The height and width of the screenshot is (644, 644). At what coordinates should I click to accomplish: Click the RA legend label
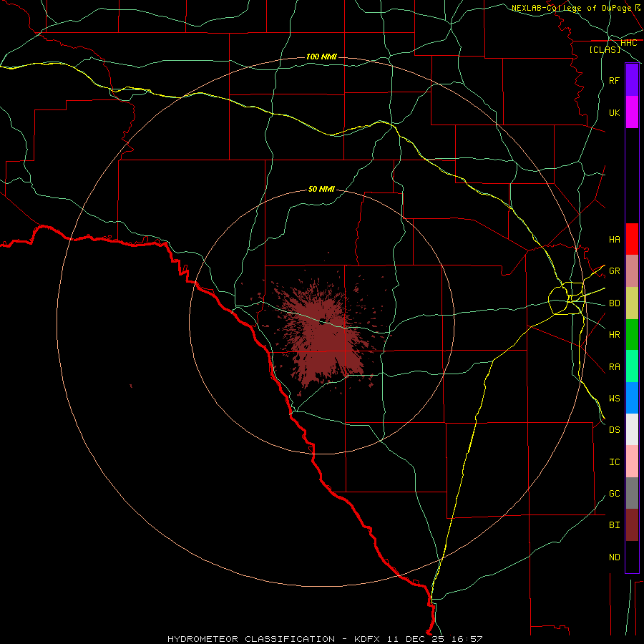614,367
